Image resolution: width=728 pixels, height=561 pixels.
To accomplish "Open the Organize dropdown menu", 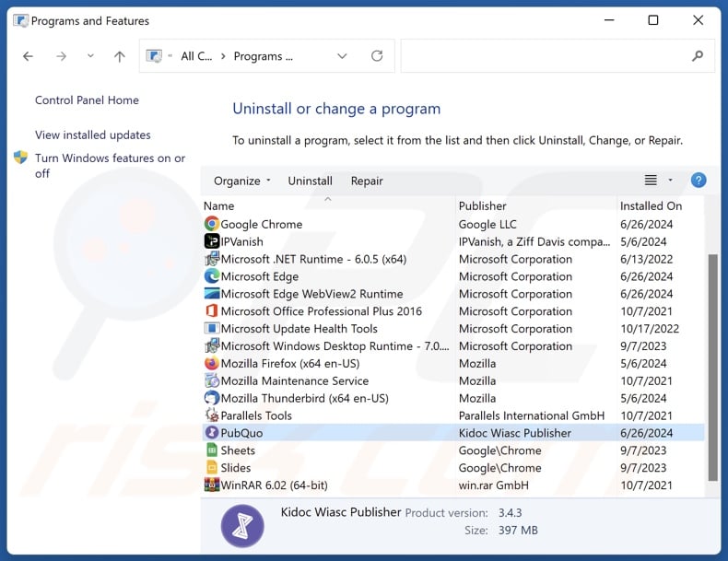I will point(242,181).
